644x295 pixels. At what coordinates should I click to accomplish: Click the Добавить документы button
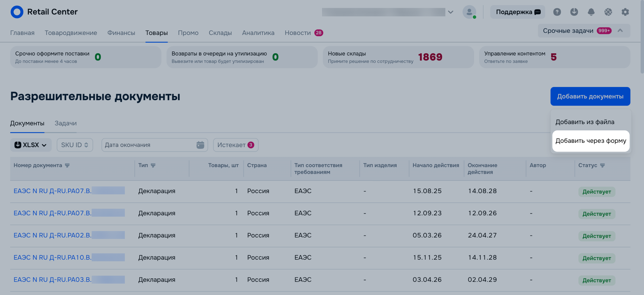(x=590, y=96)
